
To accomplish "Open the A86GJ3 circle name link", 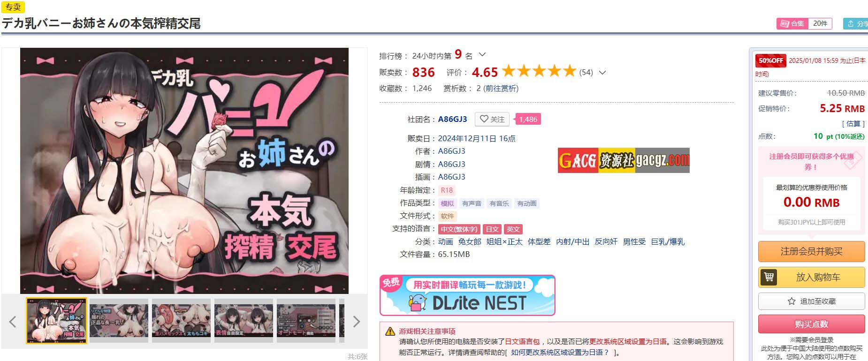I will 452,119.
